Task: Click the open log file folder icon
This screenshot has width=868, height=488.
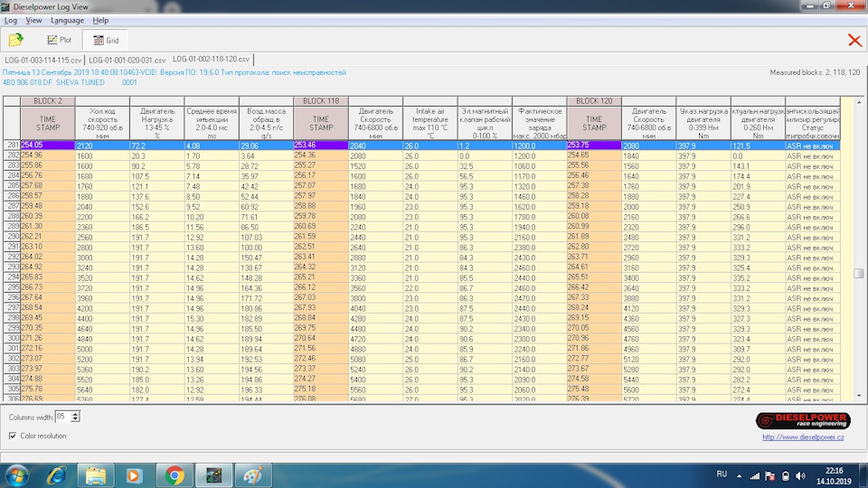Action: [15, 40]
